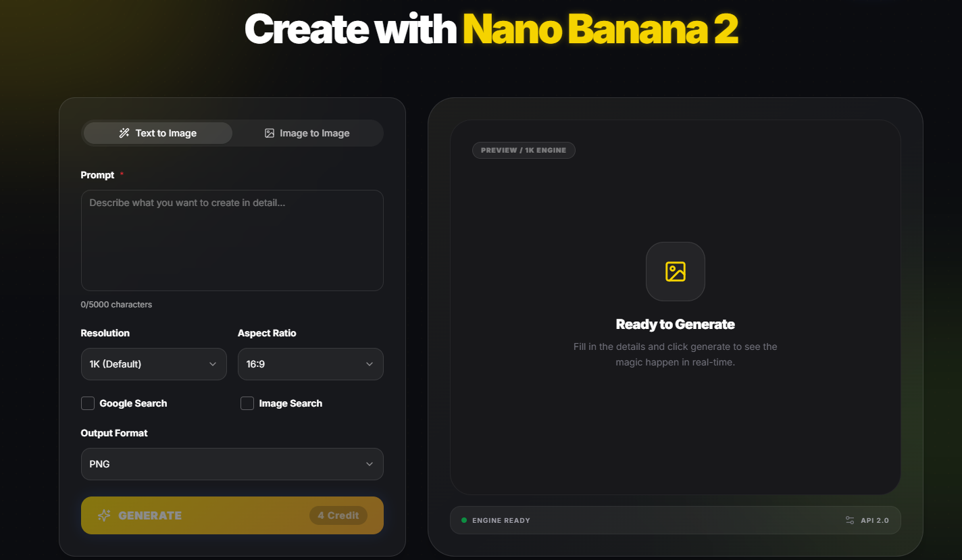
Task: Click the Preview / 1K Engine badge
Action: click(524, 150)
